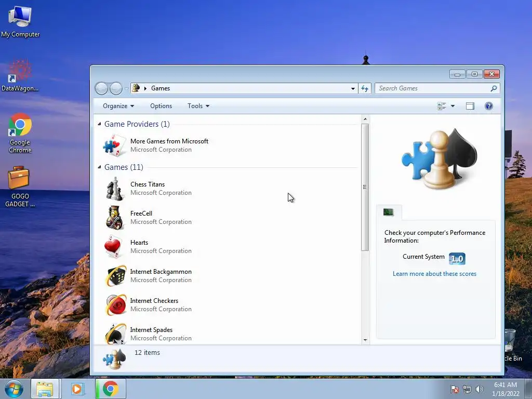The width and height of the screenshot is (532, 399).
Task: Click the More Games from Microsoft icon
Action: [114, 145]
